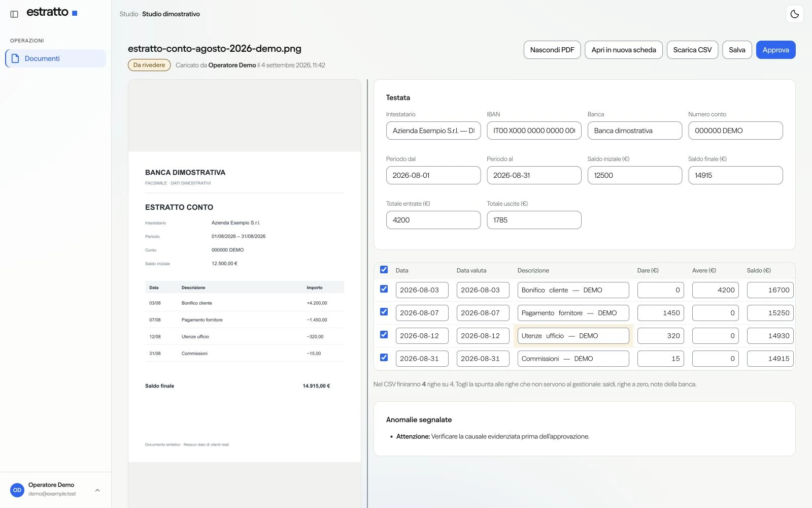Click the Salva button
Image resolution: width=812 pixels, height=508 pixels.
737,50
